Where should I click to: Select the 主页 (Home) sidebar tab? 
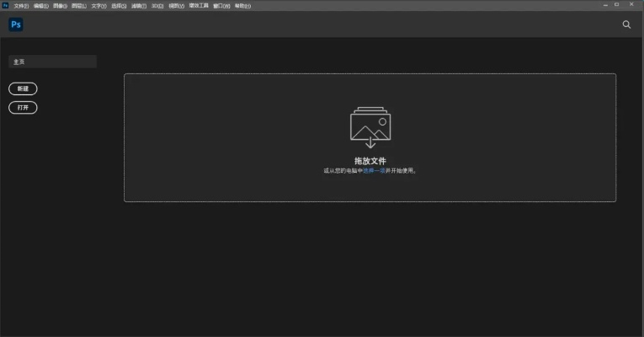click(x=52, y=62)
